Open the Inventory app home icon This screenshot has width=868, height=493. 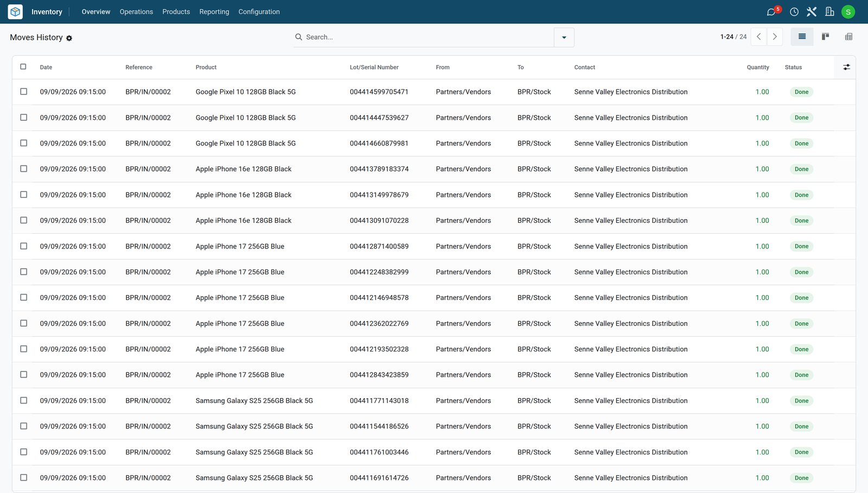point(15,11)
